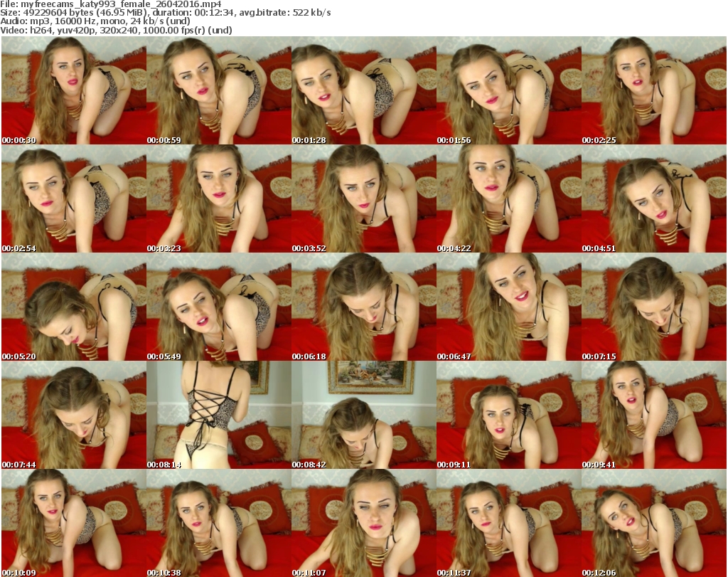Select the thumbnail frame timestamped 00:04:22
Screen dimensions: 728x577
coord(509,198)
